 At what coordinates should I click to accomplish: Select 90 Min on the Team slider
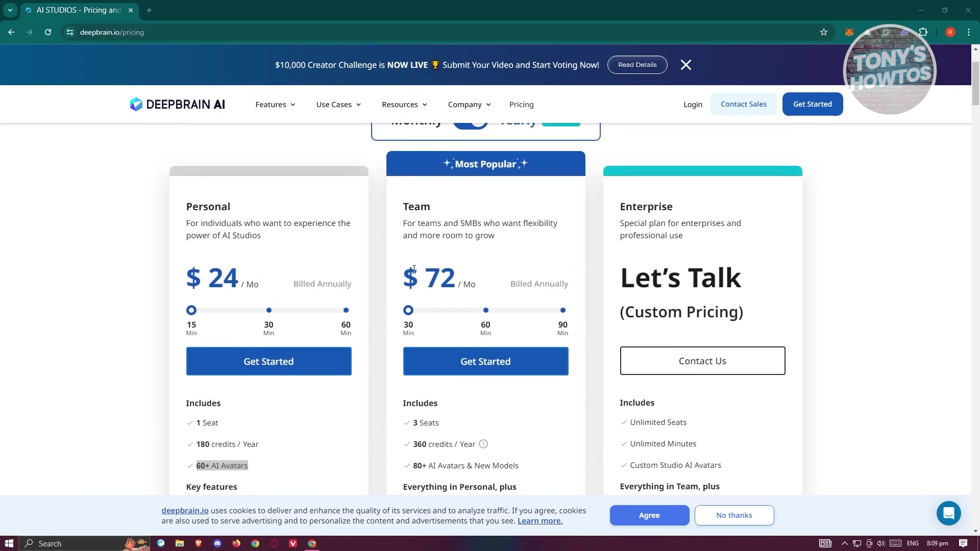563,310
